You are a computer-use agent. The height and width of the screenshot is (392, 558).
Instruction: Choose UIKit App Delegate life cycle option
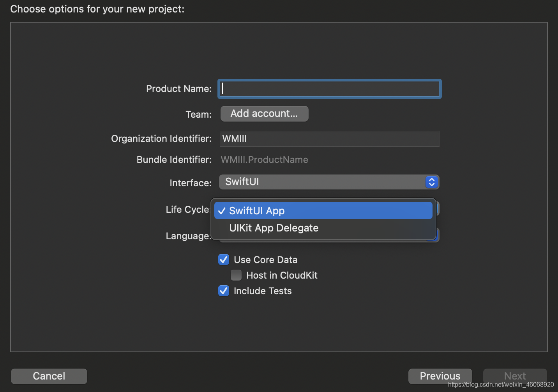(x=323, y=228)
